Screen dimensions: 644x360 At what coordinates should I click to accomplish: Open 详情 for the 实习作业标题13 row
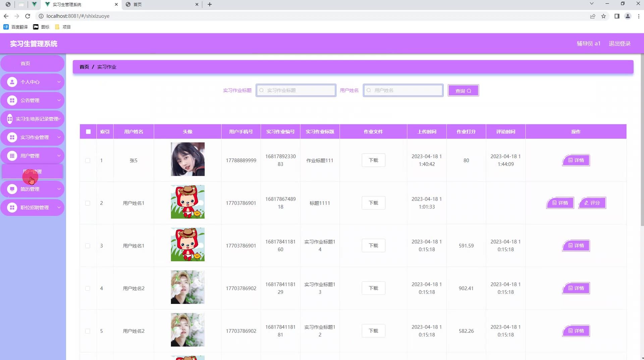[576, 288]
